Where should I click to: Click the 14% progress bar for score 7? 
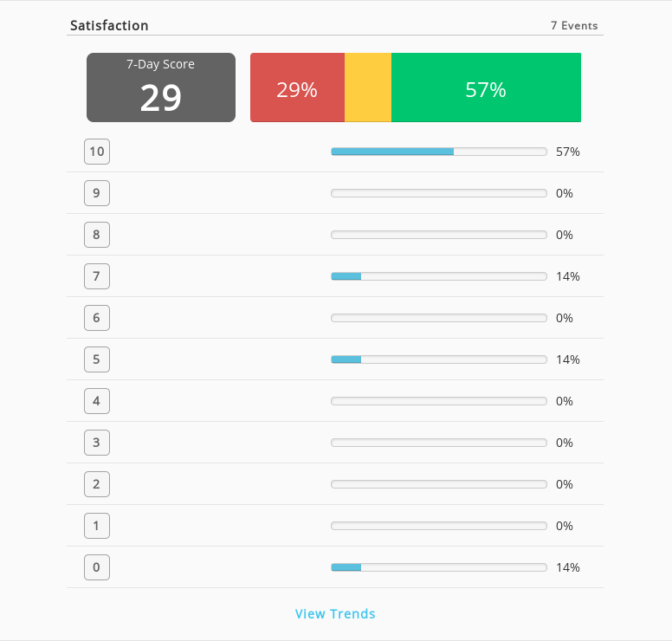click(x=439, y=276)
